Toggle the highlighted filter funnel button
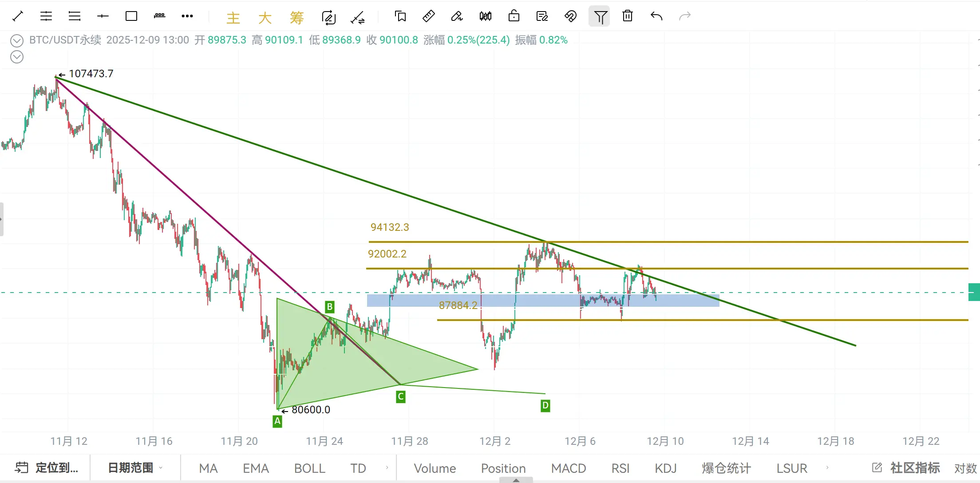Image resolution: width=980 pixels, height=483 pixels. [599, 16]
